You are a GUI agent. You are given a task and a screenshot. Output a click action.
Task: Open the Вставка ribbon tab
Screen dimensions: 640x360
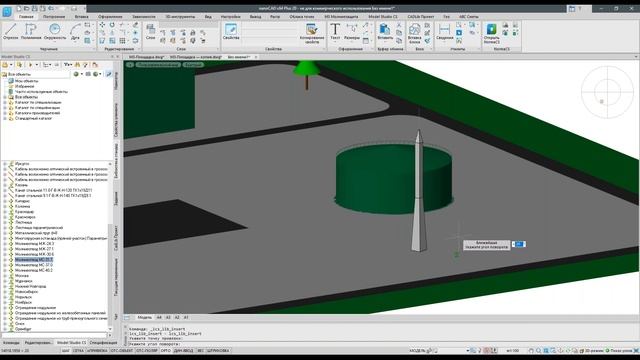pyautogui.click(x=82, y=17)
